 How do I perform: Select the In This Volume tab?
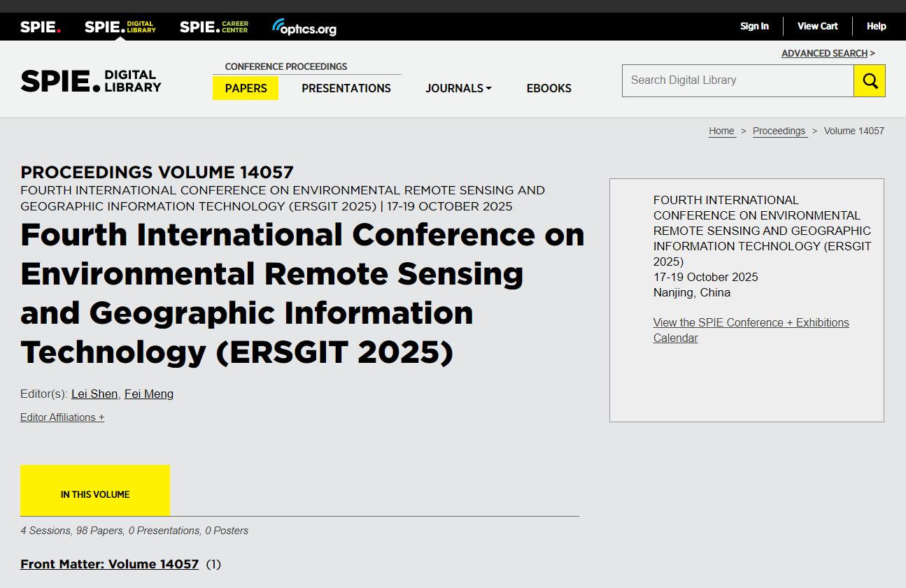[x=95, y=494]
